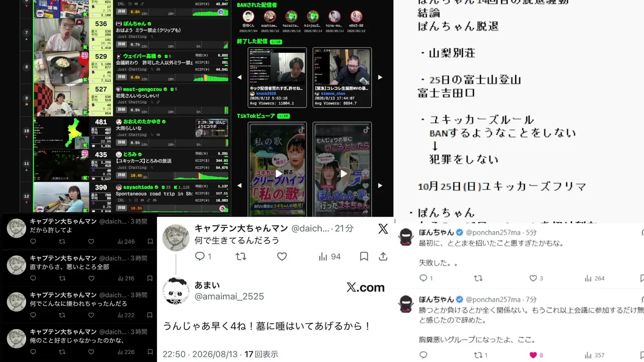This screenshot has width=644, height=362.
Task: Retweet the '直すからさ、悪いところ全部' tweet
Action: point(62,279)
